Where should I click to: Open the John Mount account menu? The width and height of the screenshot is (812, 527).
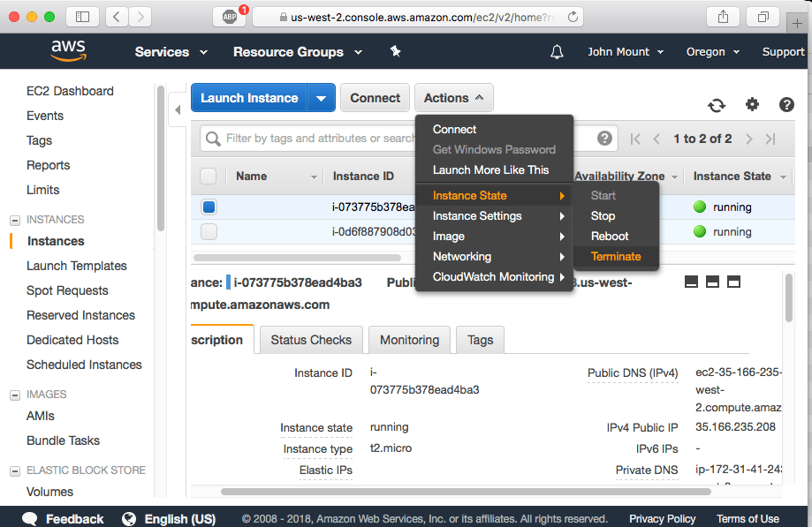pos(626,52)
